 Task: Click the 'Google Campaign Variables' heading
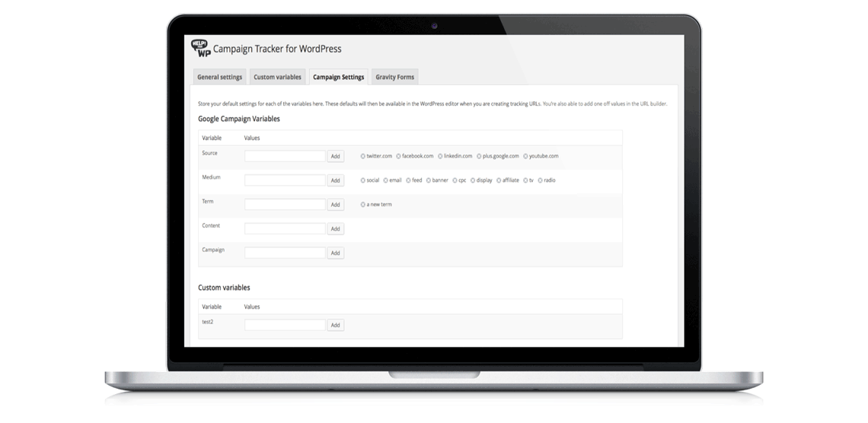coord(239,119)
